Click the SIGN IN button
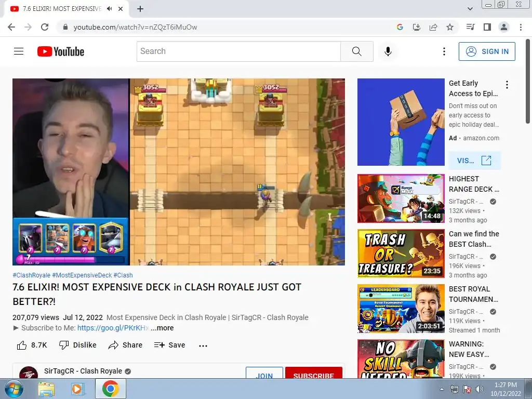The width and height of the screenshot is (532, 399). point(487,51)
